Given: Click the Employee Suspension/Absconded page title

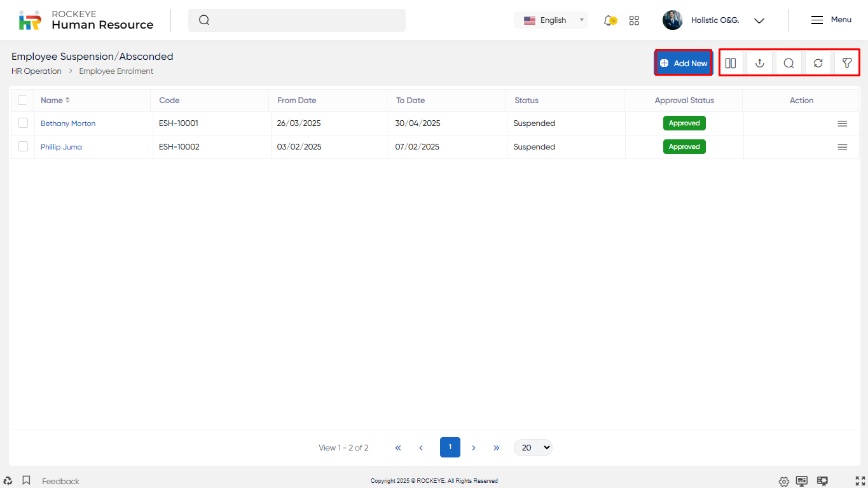Looking at the screenshot, I should [x=92, y=57].
